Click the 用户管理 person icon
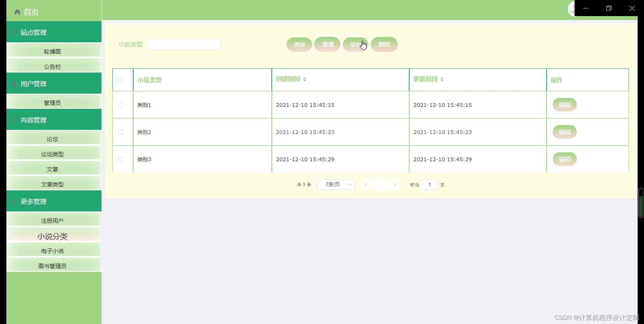The image size is (644, 324). [x=14, y=84]
